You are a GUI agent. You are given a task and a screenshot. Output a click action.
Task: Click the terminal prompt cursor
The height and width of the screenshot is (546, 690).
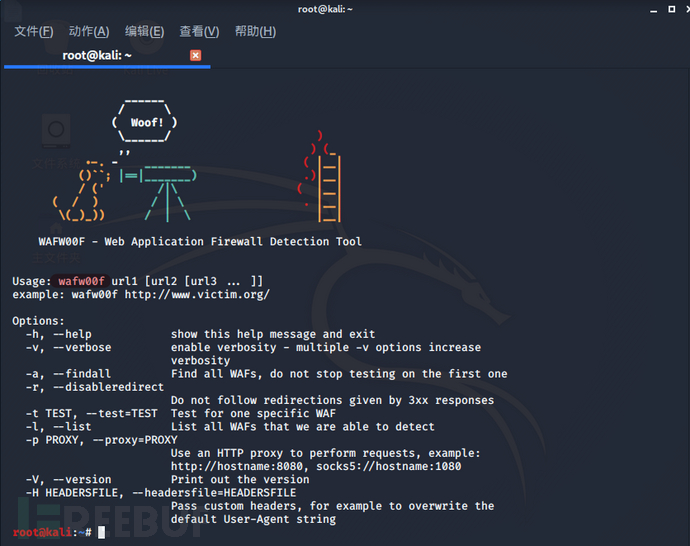[102, 532]
